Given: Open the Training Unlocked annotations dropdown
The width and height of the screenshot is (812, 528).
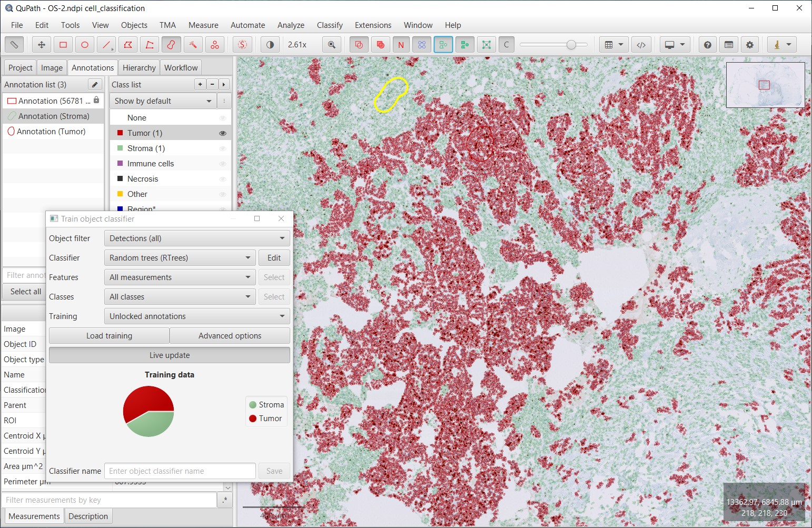Looking at the screenshot, I should coord(197,316).
